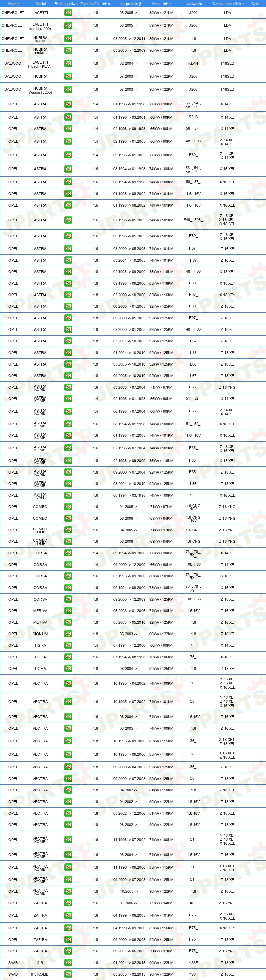
Task: Select the '08.2004 -> 10.2010' production cell
Action: point(129,484)
